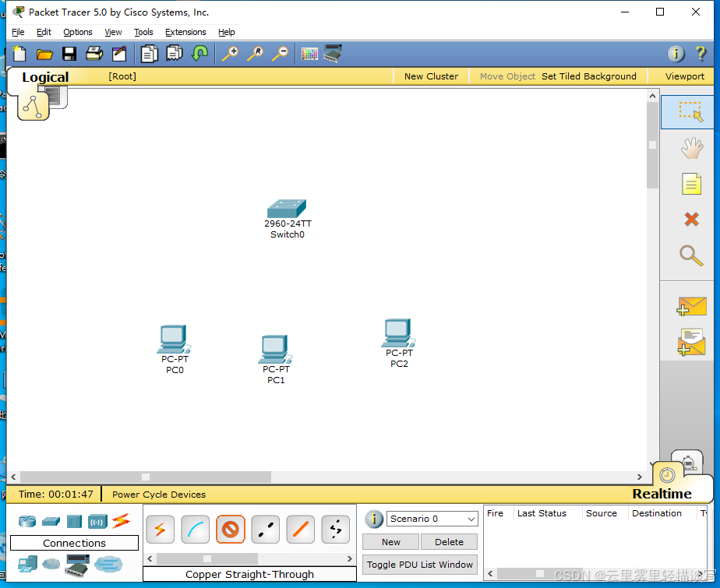Choose the Move Layout hand tool

point(691,148)
